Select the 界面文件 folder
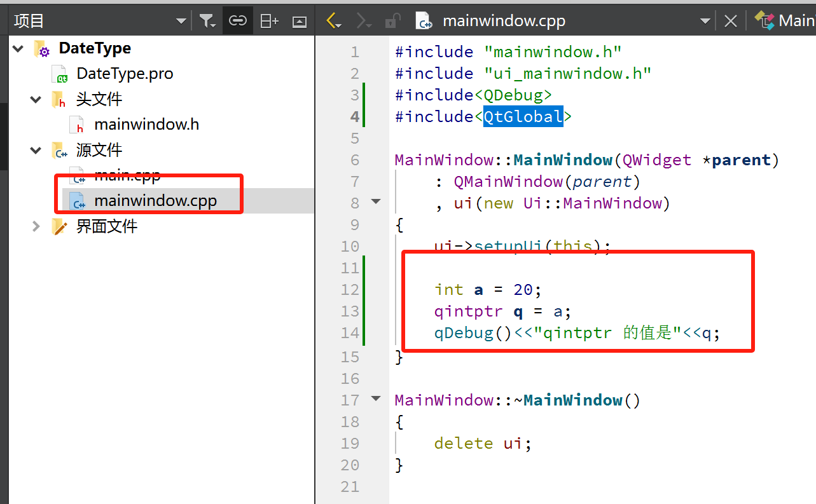The image size is (816, 504). (107, 226)
